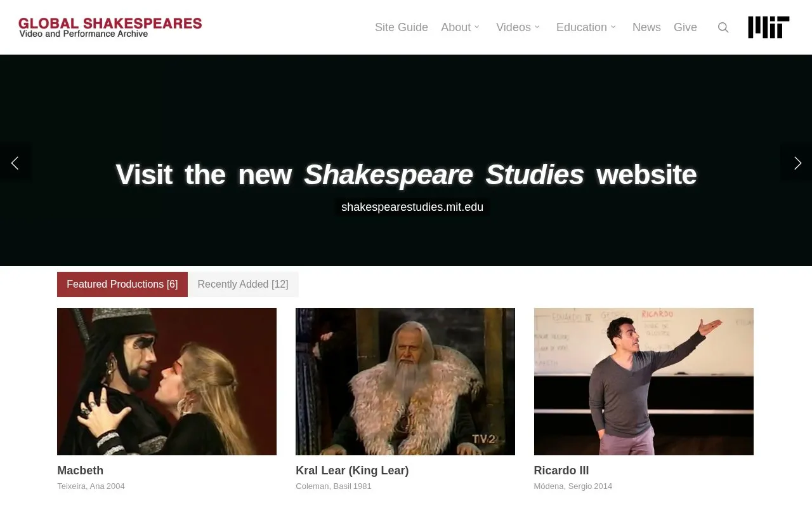Open the News page
The width and height of the screenshot is (812, 508).
tap(646, 27)
